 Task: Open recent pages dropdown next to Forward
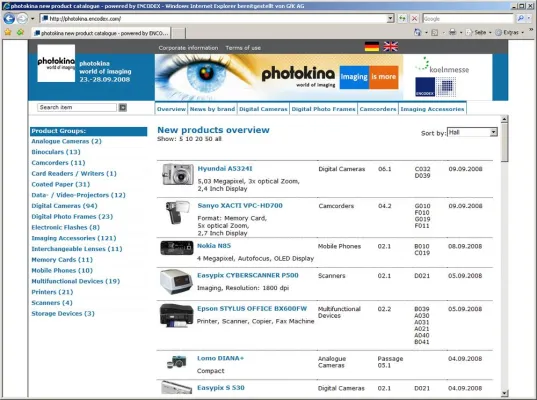[33, 18]
